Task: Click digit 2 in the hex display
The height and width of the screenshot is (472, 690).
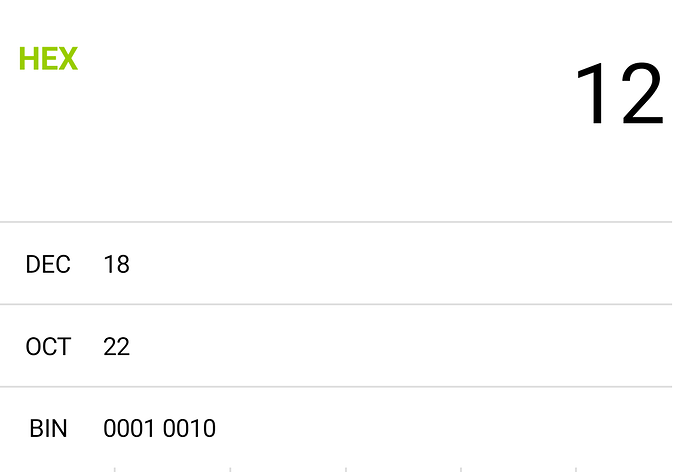Action: click(x=642, y=94)
